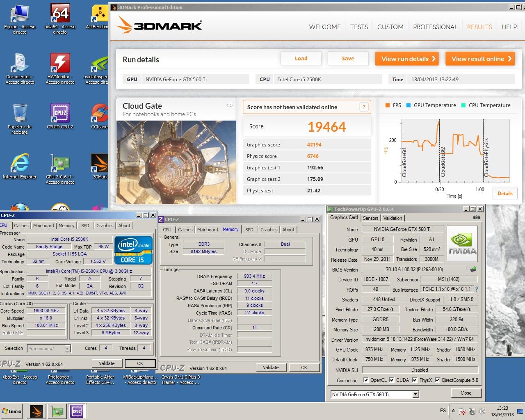
Task: Click Close button in GPU-Z
Action: (x=466, y=393)
